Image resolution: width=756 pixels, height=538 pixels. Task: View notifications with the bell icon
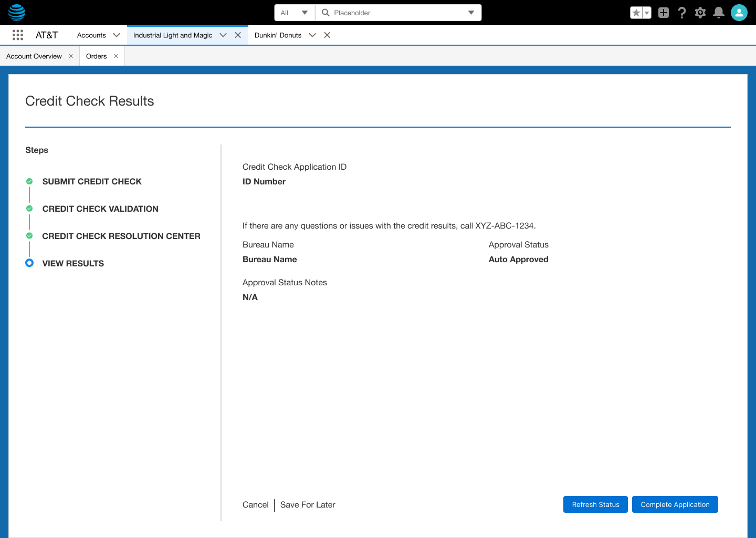click(718, 12)
